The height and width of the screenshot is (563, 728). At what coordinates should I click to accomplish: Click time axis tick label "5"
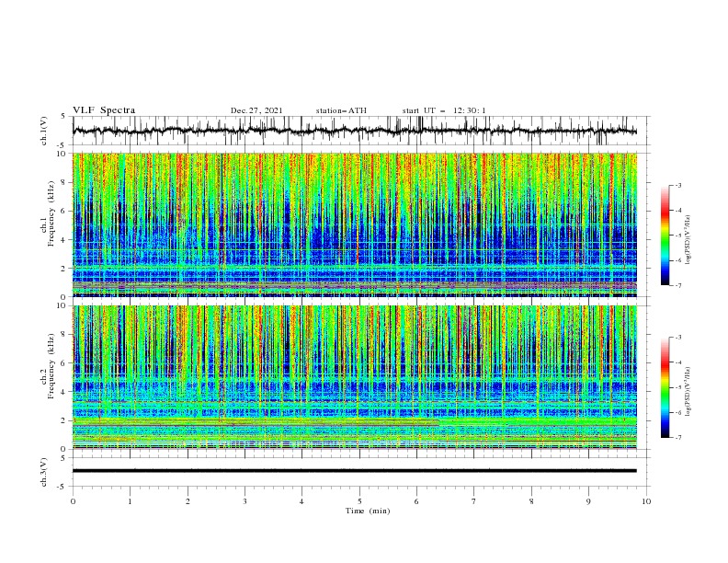(359, 501)
